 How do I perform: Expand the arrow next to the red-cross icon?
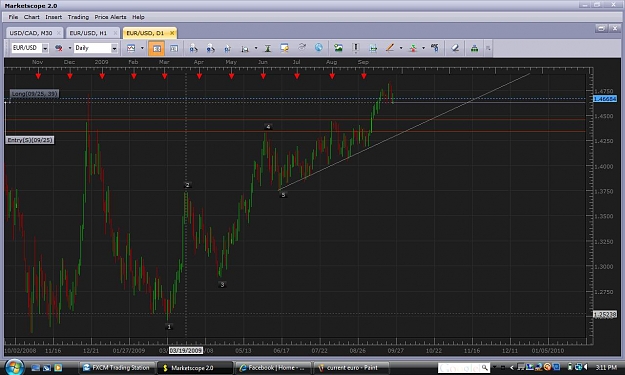click(70, 48)
